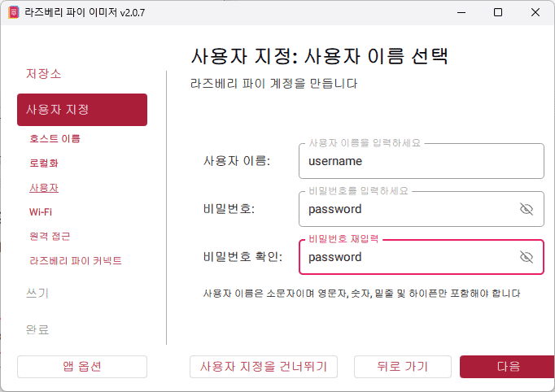Go to the 호스트 이름 sub-step

[55, 138]
